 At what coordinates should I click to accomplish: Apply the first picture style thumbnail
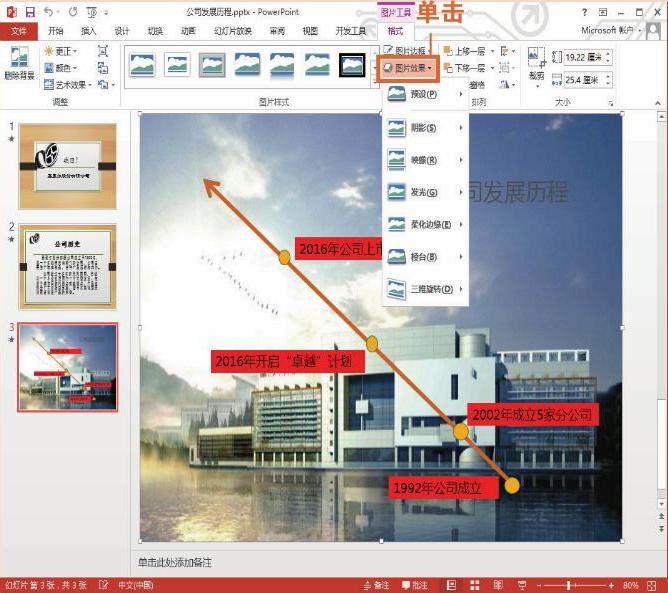click(142, 65)
